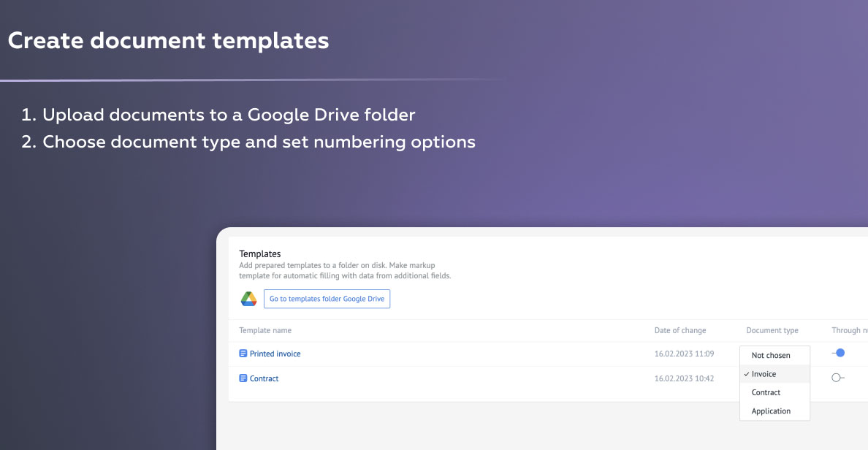The image size is (868, 450).
Task: Click the Document type column header
Action: point(772,330)
